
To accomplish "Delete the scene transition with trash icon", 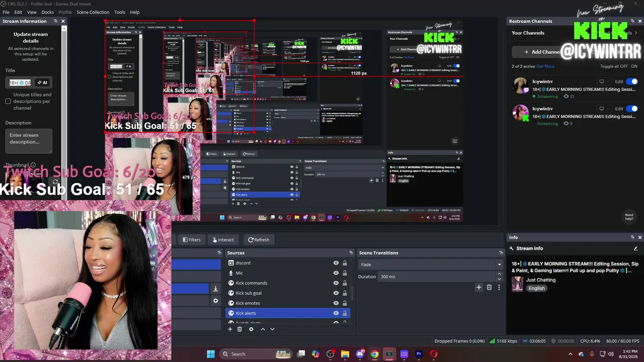I will 489,288.
